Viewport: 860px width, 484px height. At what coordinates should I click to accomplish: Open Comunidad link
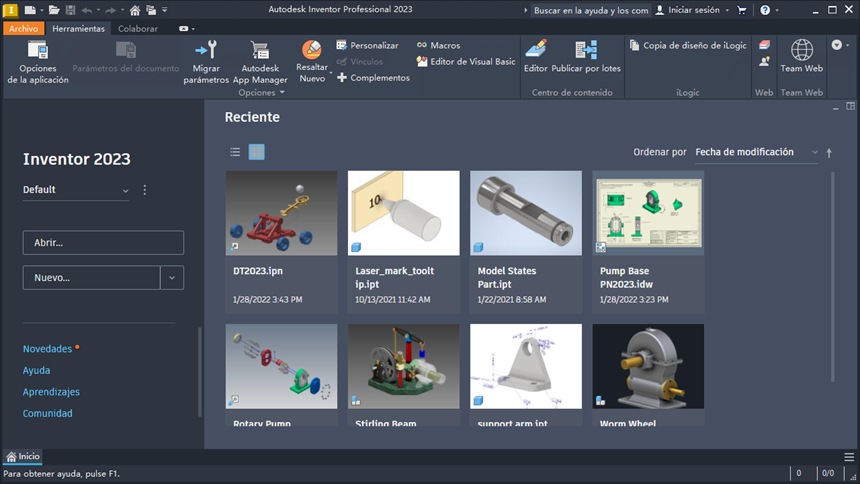point(47,413)
